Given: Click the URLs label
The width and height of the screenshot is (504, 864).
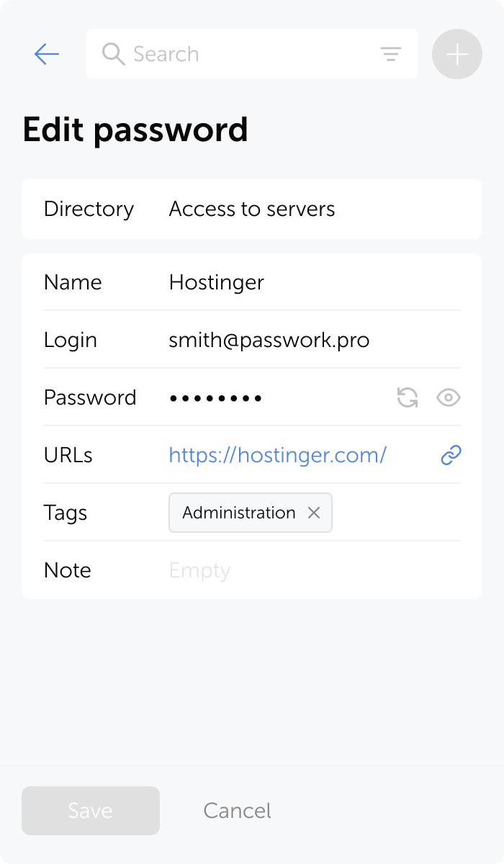Looking at the screenshot, I should tap(68, 455).
